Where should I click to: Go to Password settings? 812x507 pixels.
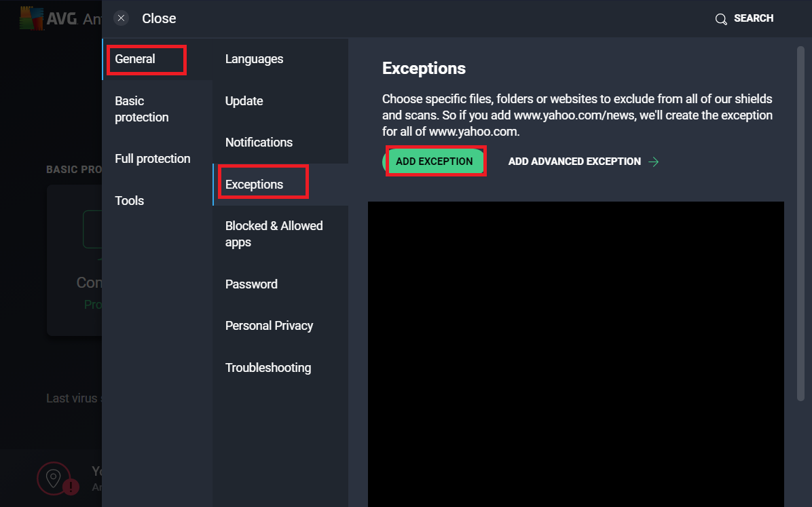251,284
